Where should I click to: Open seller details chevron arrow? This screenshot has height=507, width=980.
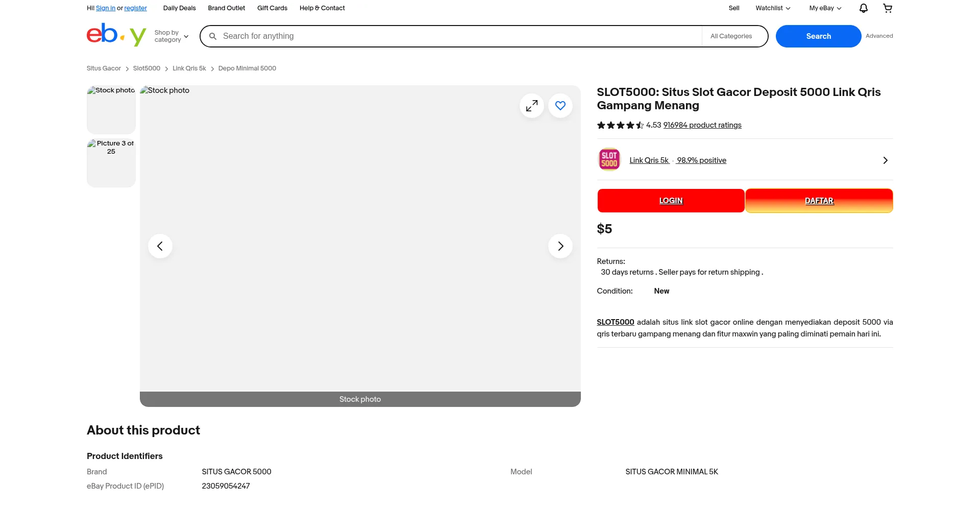click(x=885, y=160)
